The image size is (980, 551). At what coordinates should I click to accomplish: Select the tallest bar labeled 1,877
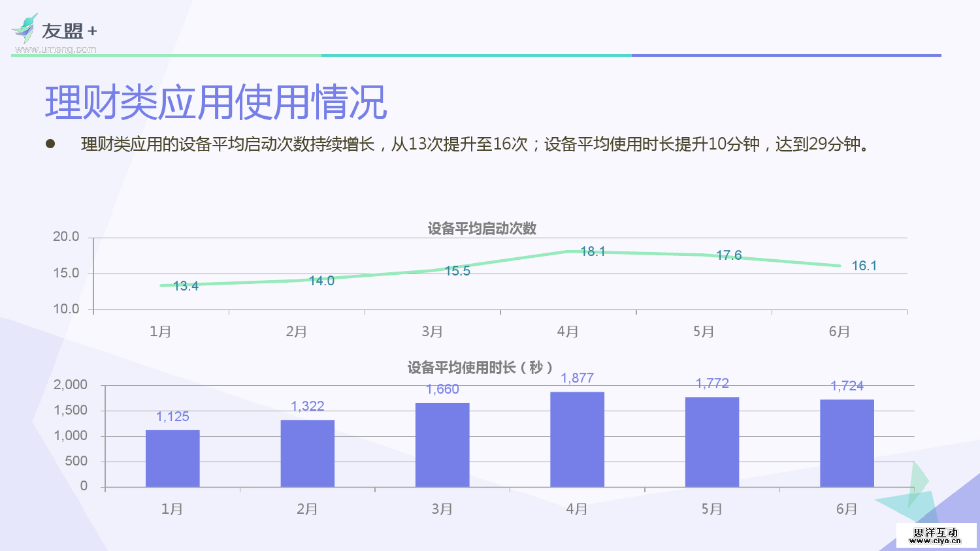(578, 437)
